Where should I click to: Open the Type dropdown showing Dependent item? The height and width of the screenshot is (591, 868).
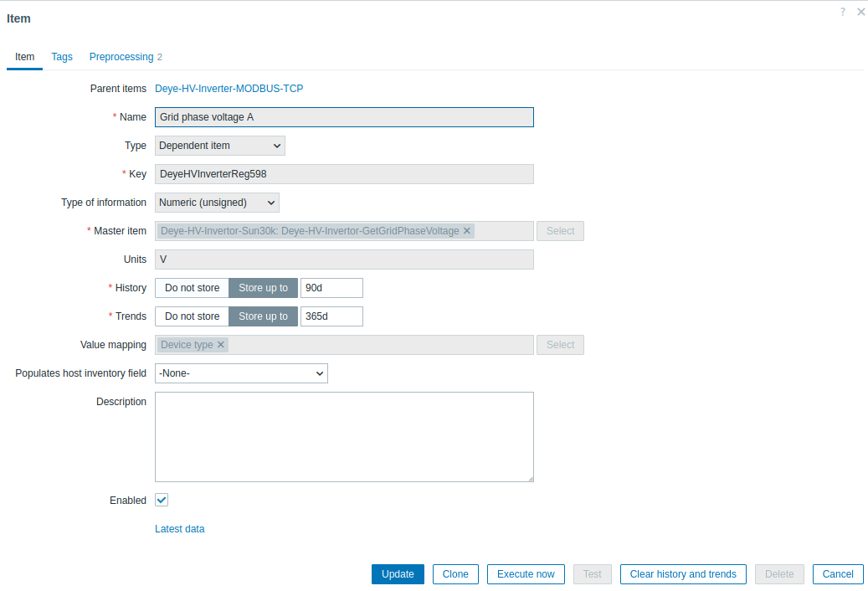pos(220,146)
